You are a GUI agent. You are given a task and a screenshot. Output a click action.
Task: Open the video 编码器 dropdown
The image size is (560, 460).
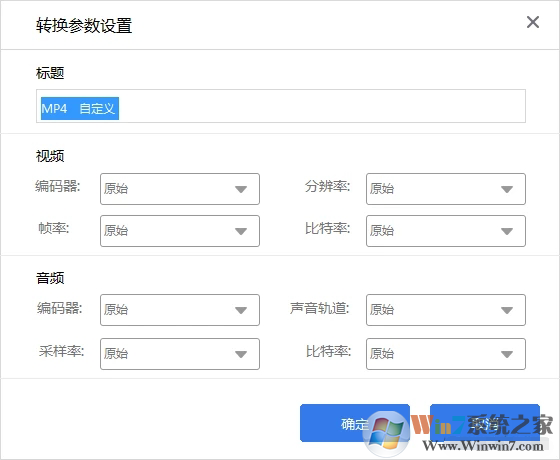click(x=180, y=189)
